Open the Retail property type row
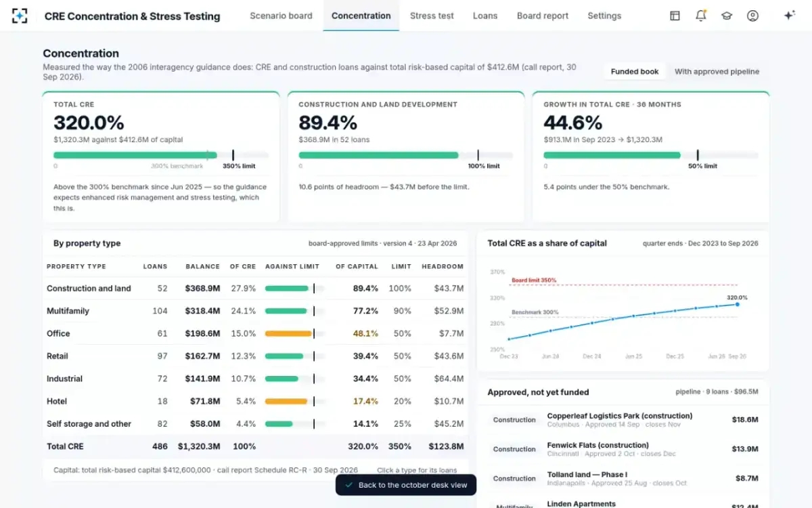Viewport: 812px width, 508px height. pos(255,356)
